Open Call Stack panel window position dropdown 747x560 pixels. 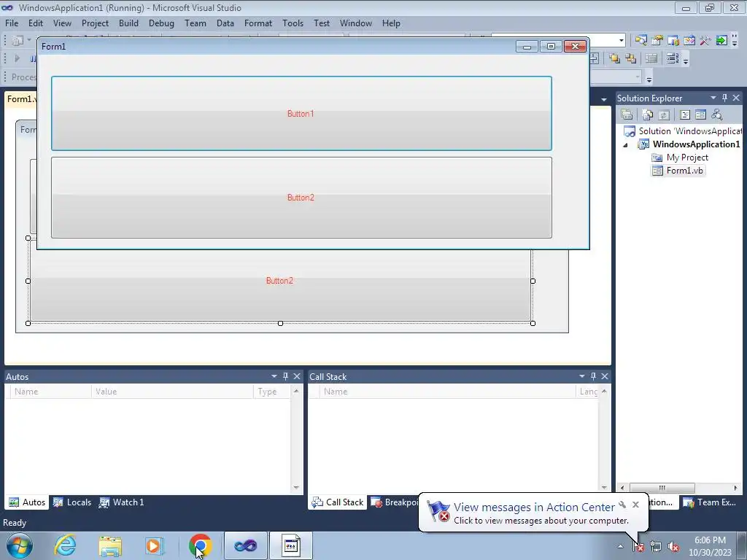point(581,376)
